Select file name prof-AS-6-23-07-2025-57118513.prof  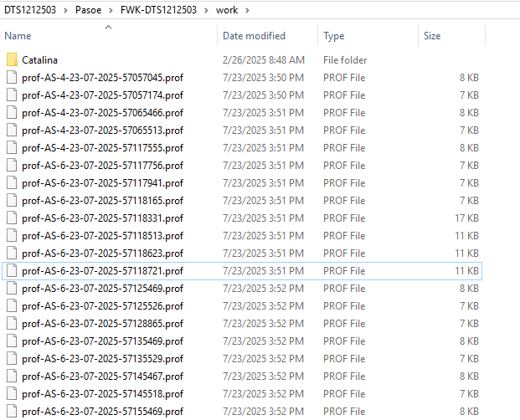(102, 235)
